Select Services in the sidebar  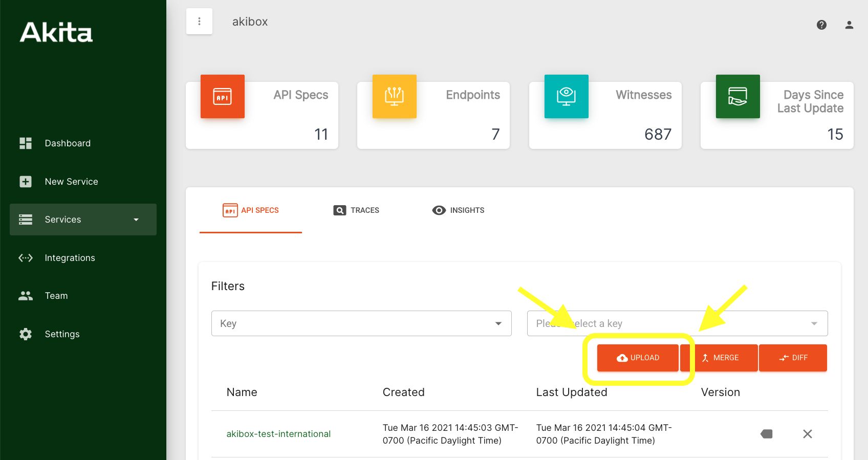click(83, 220)
